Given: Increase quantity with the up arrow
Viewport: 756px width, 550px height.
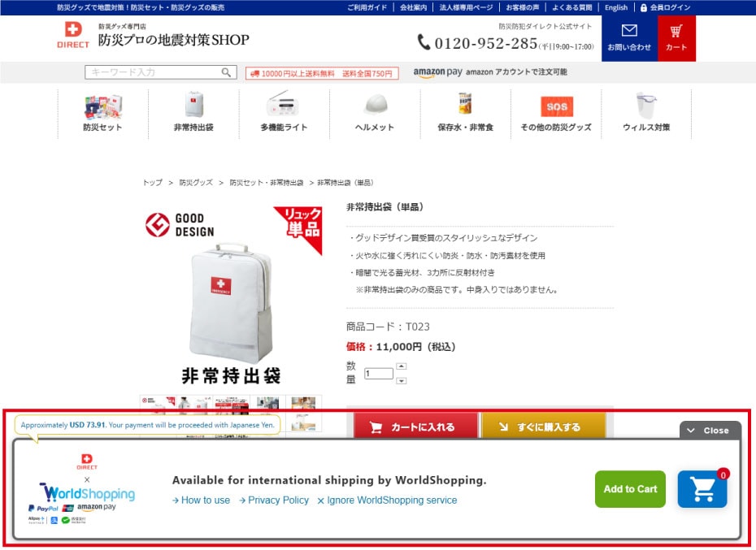Looking at the screenshot, I should (x=401, y=366).
